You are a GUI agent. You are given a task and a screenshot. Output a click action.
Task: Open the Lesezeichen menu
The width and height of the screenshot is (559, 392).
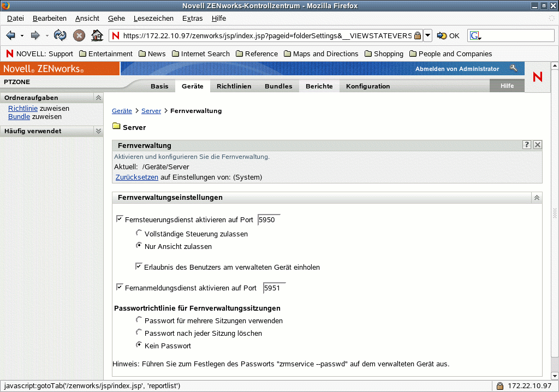click(153, 18)
